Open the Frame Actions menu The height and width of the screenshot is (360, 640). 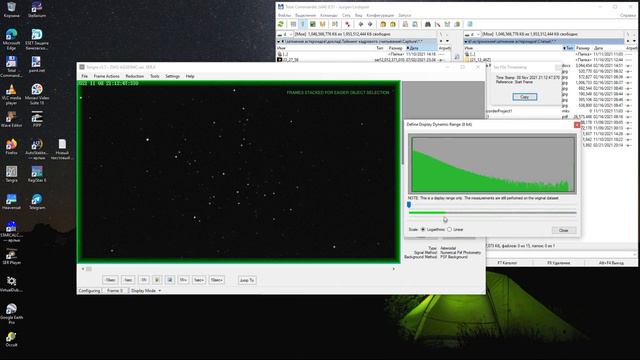(107, 76)
